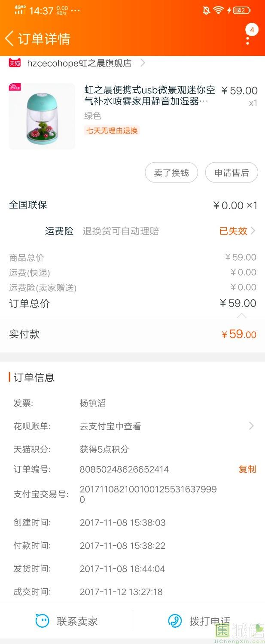Open hzcecohope store page via chevron
Viewport: 265px width, 644px height.
point(143,63)
